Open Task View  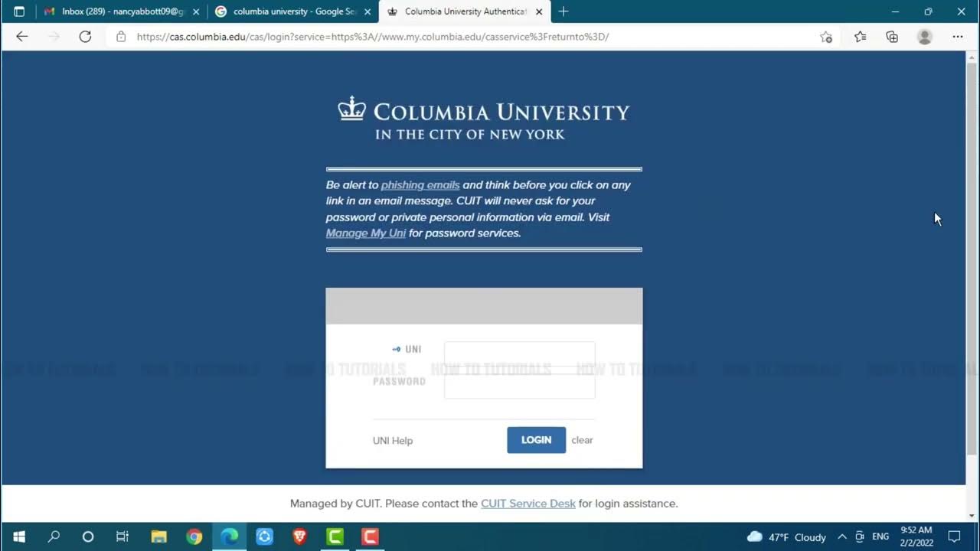(x=122, y=536)
